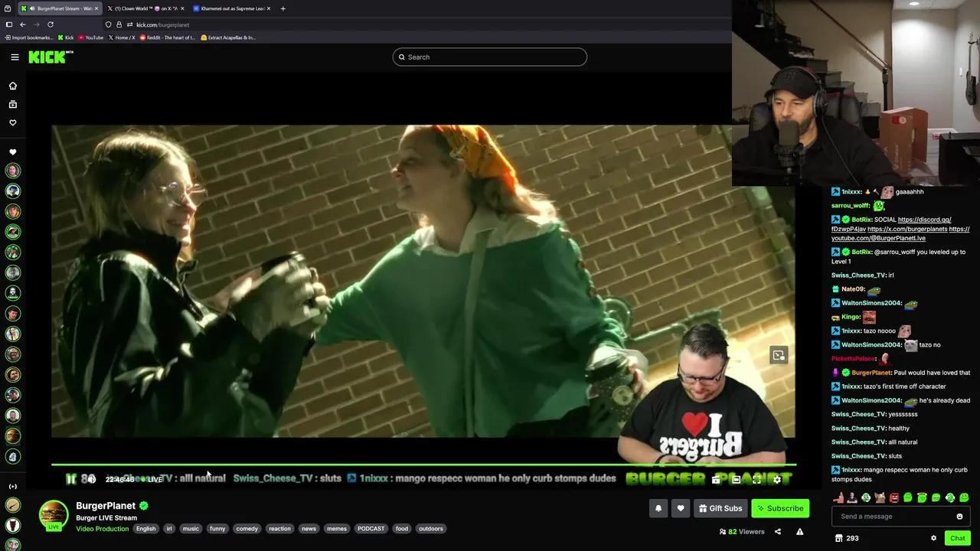Screen dimensions: 980x551
Task: Close the Clown World tab
Action: pos(182,8)
